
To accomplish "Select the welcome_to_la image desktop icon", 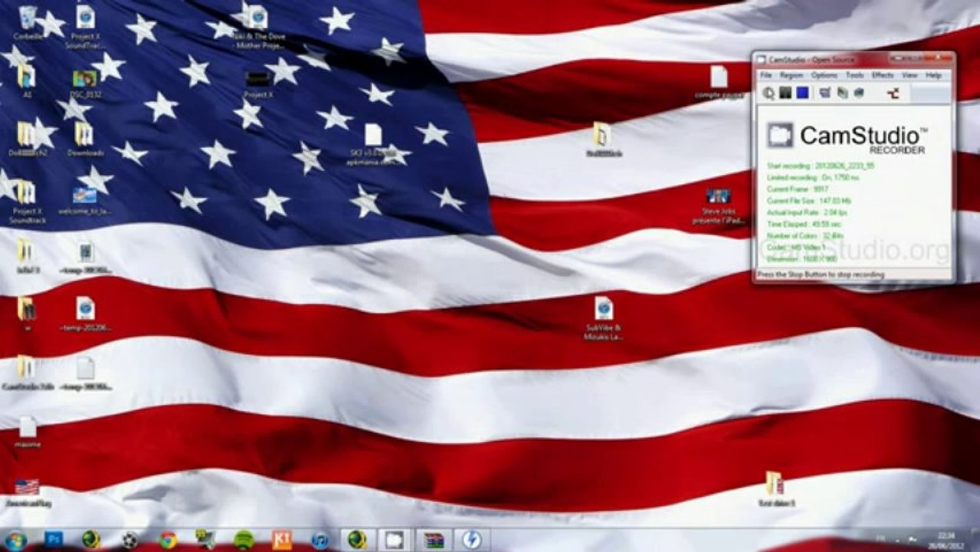I will pyautogui.click(x=85, y=200).
